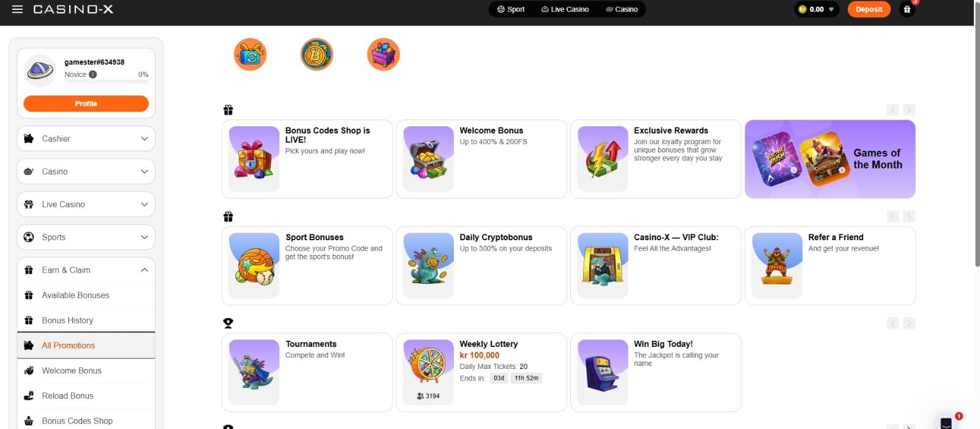Click the Novice level progress bar
The height and width of the screenshot is (429, 980).
[107, 82]
